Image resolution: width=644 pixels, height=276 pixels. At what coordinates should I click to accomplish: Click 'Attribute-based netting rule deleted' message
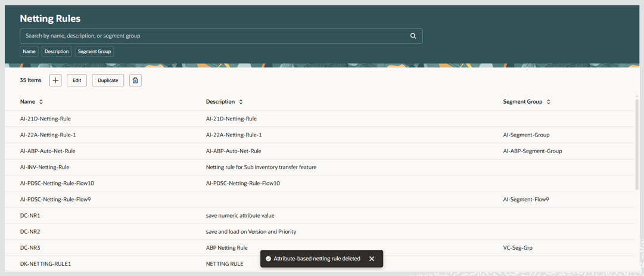point(317,259)
